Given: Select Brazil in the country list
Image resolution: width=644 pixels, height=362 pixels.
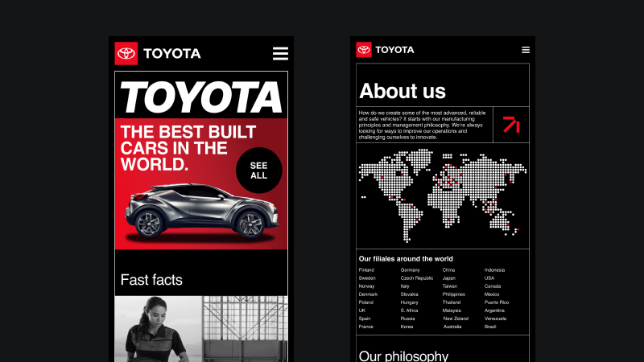Looking at the screenshot, I should 490,327.
